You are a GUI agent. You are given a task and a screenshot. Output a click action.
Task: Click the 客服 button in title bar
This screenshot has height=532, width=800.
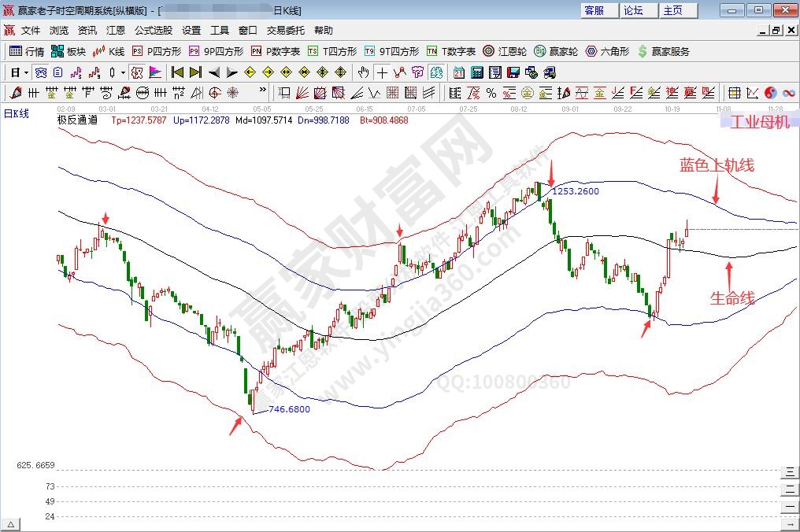pos(594,10)
